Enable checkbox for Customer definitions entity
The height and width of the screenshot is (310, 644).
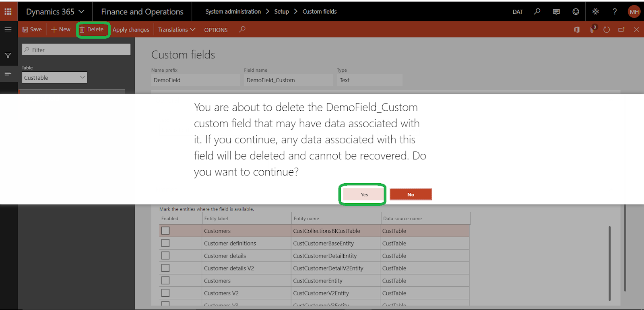pyautogui.click(x=165, y=243)
